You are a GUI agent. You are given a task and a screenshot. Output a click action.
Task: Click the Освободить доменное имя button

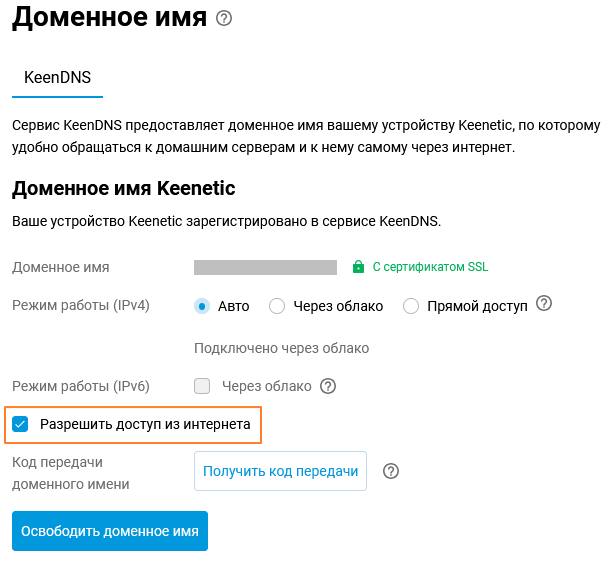pos(109,532)
